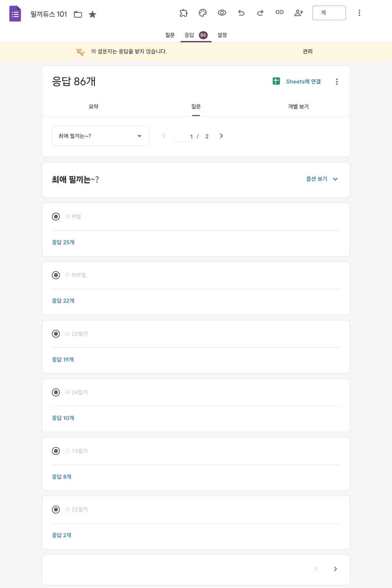The image size is (392, 588).
Task: Open the add-ons puzzle icon
Action: tap(184, 13)
